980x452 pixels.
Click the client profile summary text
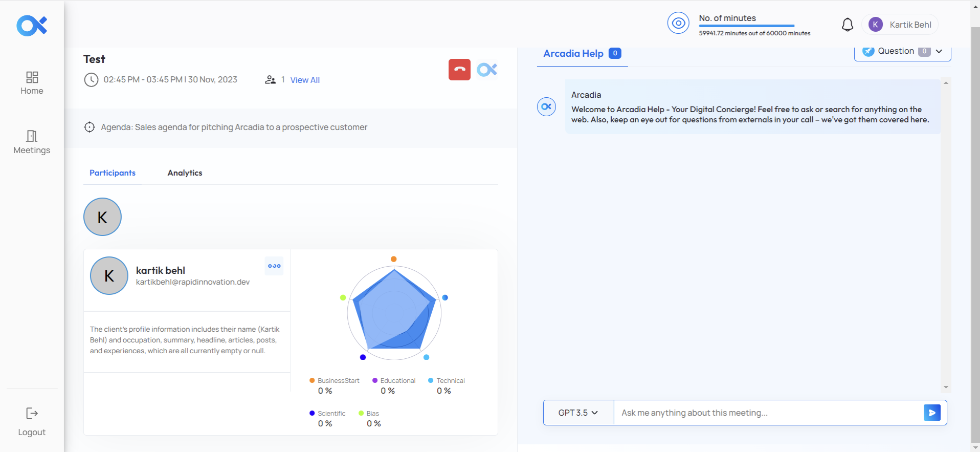[x=185, y=340]
